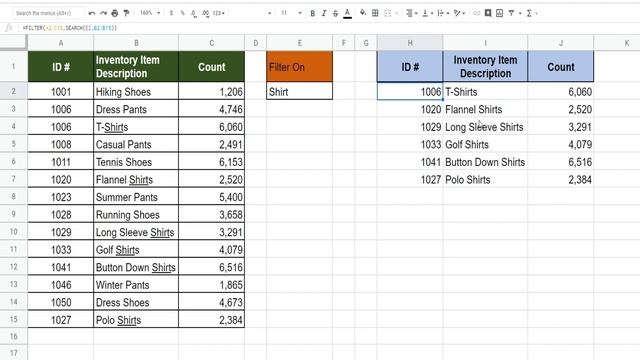This screenshot has width=640, height=360.
Task: Toggle strikethrough formatting
Action: [336, 13]
